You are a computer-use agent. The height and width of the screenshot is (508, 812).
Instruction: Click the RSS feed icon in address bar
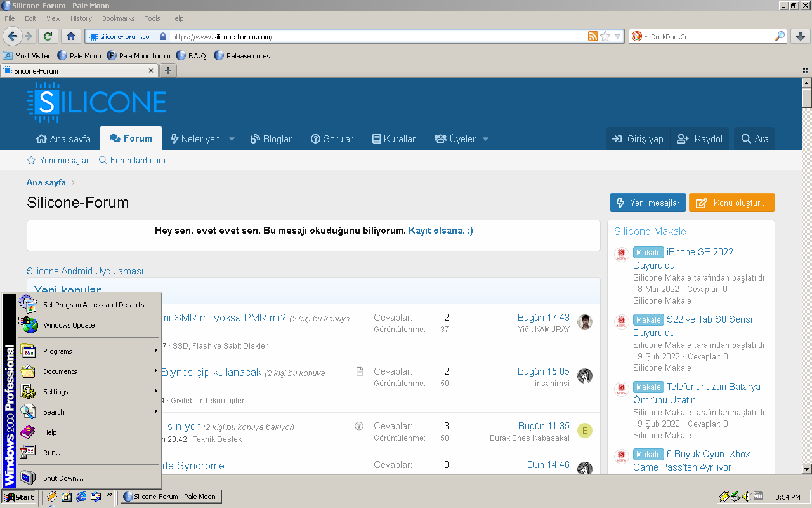(593, 36)
